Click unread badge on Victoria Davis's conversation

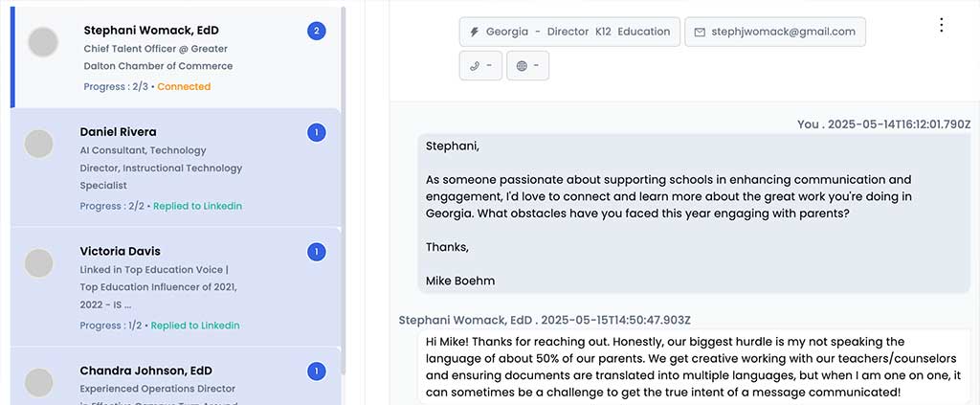(316, 252)
